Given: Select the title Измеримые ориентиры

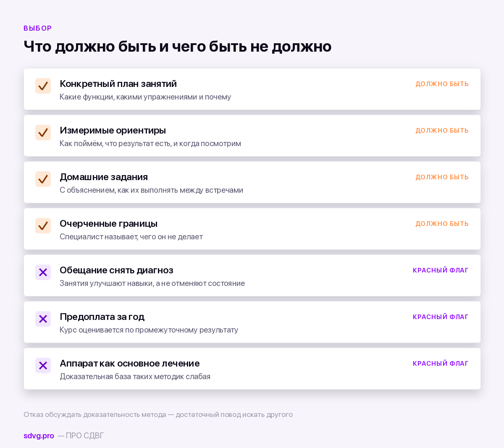Looking at the screenshot, I should (x=113, y=131).
